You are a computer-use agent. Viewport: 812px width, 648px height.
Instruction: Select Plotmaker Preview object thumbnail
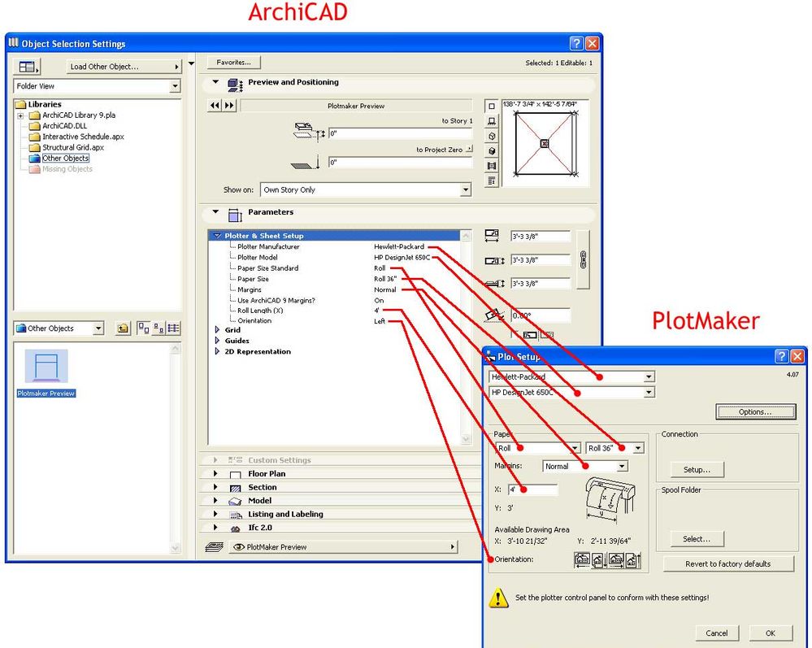pyautogui.click(x=46, y=367)
